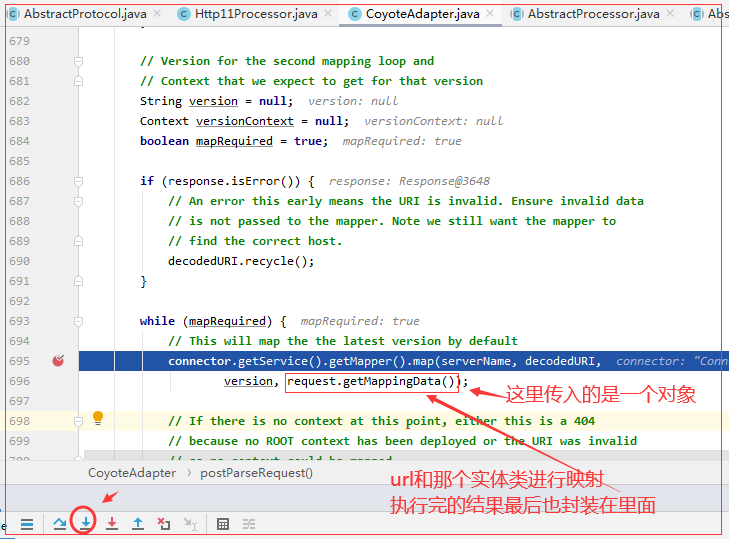Click version argument on line 696
The image size is (729, 539).
coord(248,381)
